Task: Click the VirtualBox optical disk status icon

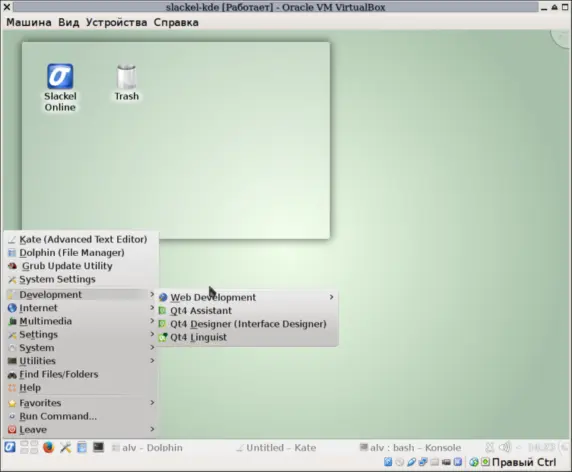Action: click(x=399, y=462)
